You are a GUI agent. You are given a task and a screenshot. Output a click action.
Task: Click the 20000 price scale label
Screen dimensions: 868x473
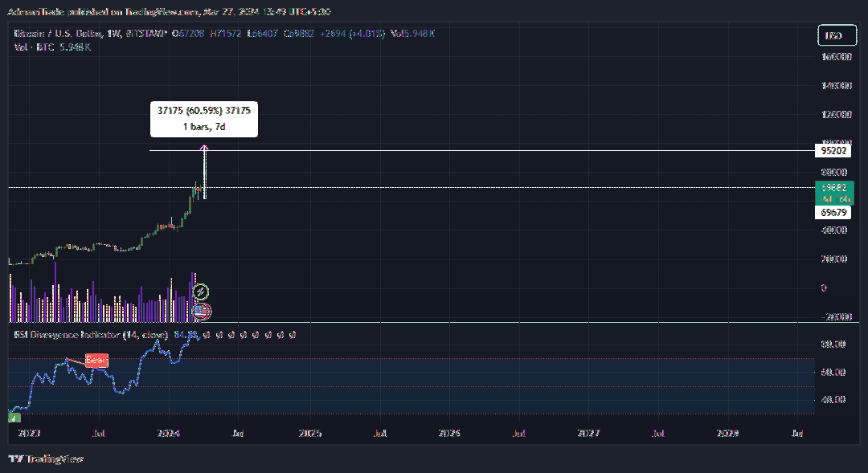pyautogui.click(x=834, y=259)
